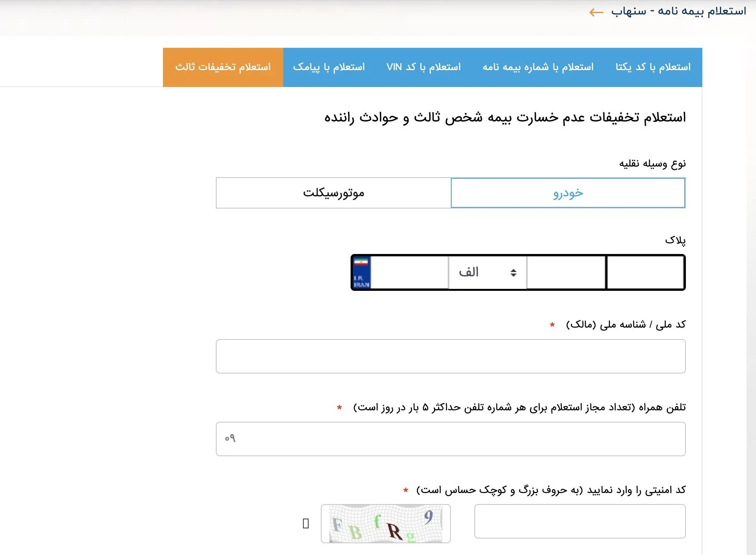The height and width of the screenshot is (555, 756).
Task: Select خودرو as the vehicle type
Action: (568, 193)
